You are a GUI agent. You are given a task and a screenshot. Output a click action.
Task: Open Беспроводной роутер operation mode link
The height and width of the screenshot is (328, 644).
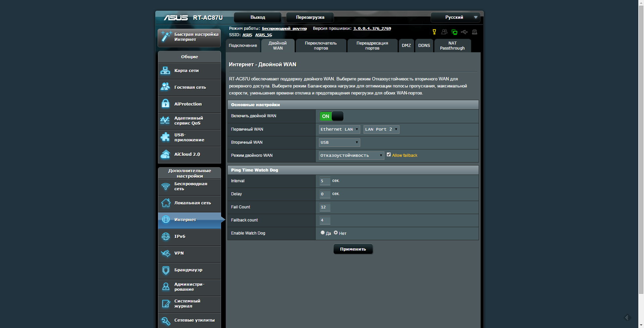(x=284, y=28)
